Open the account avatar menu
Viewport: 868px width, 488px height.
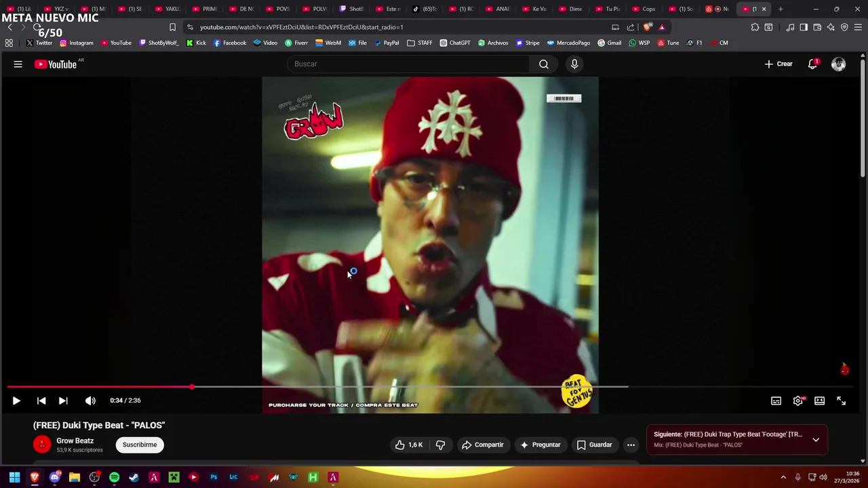pos(839,64)
